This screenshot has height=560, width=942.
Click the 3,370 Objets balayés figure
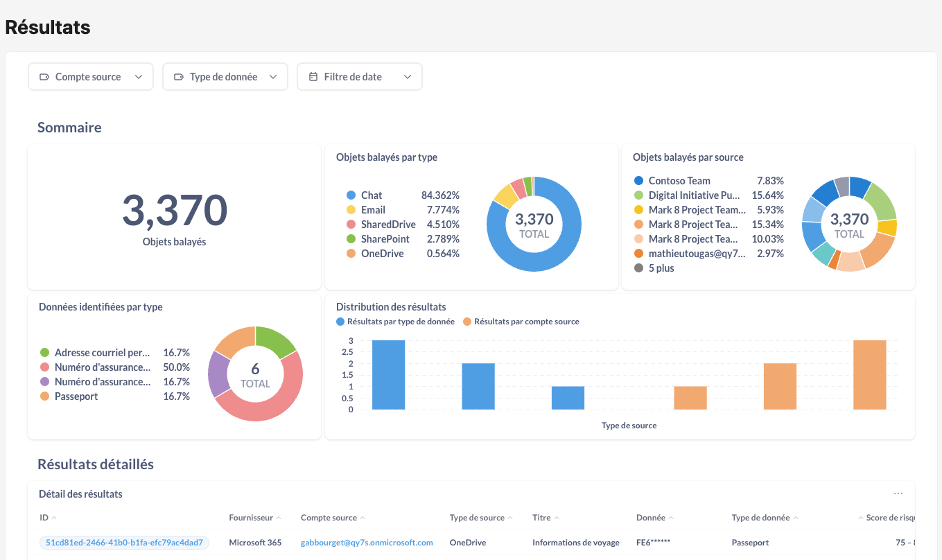click(175, 211)
